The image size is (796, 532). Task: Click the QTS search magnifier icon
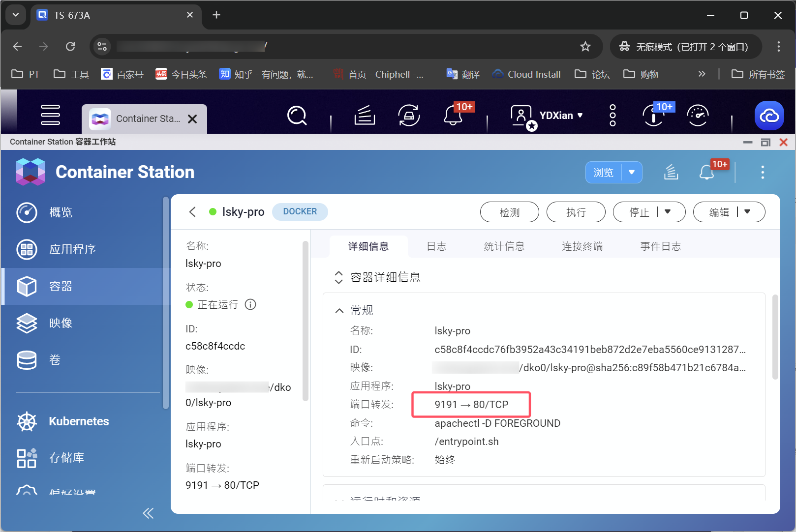pos(297,116)
